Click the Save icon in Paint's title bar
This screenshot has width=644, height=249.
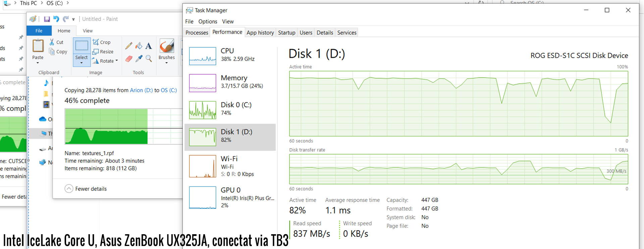pyautogui.click(x=47, y=19)
